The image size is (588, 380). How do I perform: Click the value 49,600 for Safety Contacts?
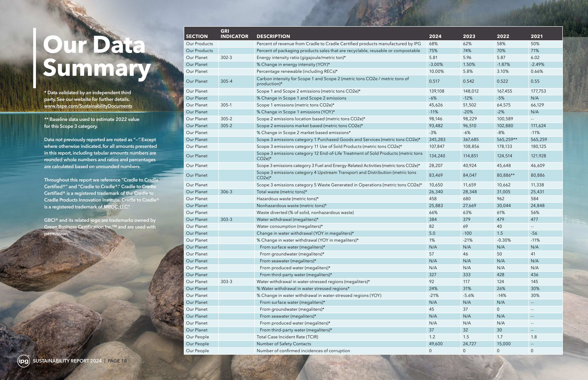point(436,344)
